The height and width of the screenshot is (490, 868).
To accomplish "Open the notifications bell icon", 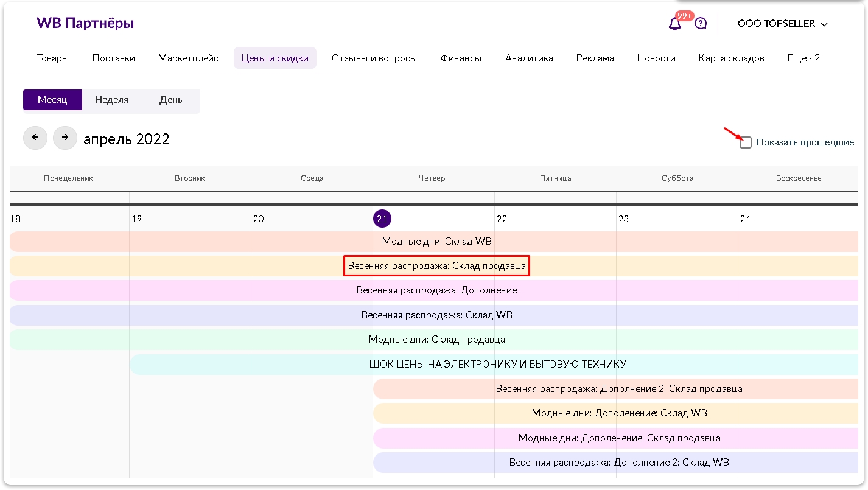I will (674, 24).
